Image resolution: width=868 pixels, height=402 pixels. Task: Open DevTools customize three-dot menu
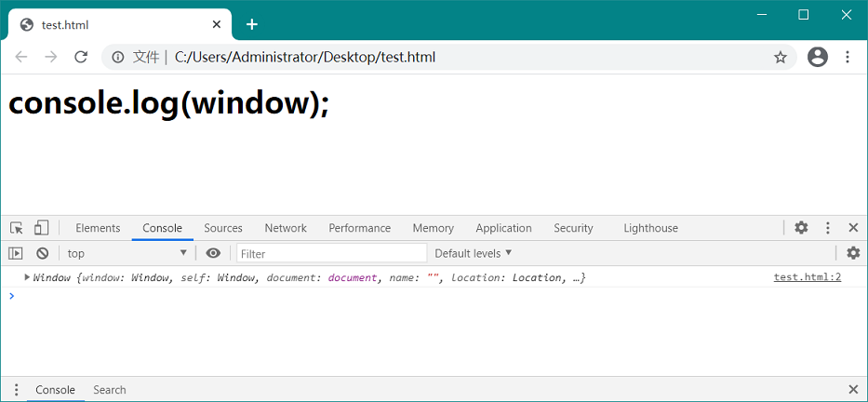click(x=828, y=228)
